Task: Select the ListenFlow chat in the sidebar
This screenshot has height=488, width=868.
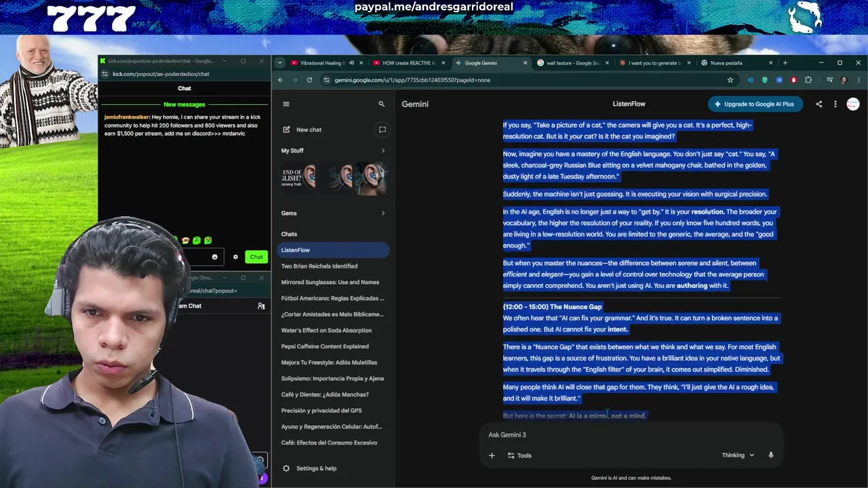Action: pos(332,250)
